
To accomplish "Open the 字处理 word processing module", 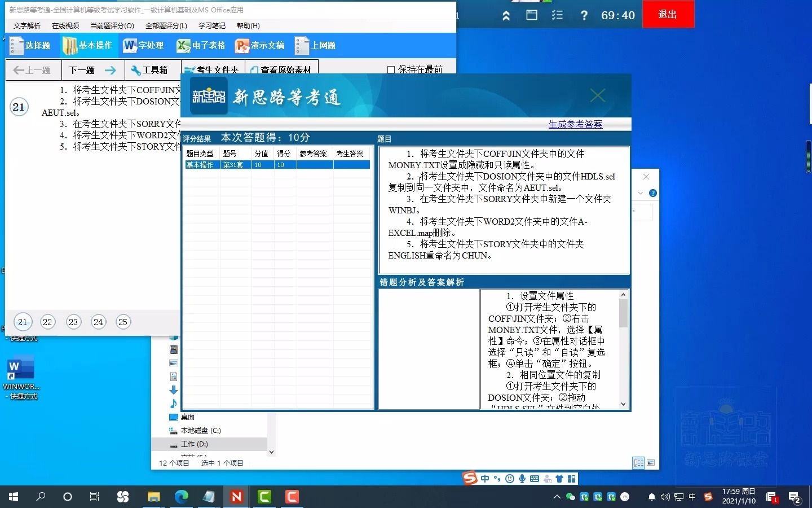I will coord(144,46).
